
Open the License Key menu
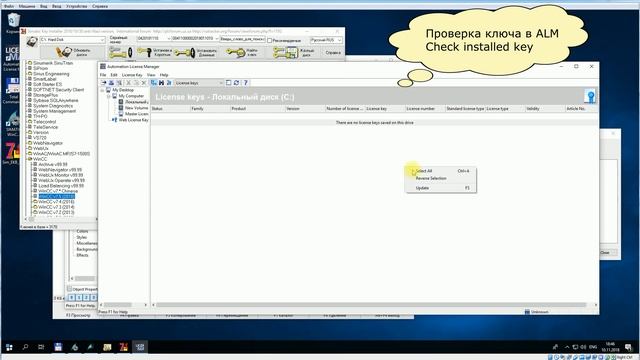pyautogui.click(x=132, y=75)
